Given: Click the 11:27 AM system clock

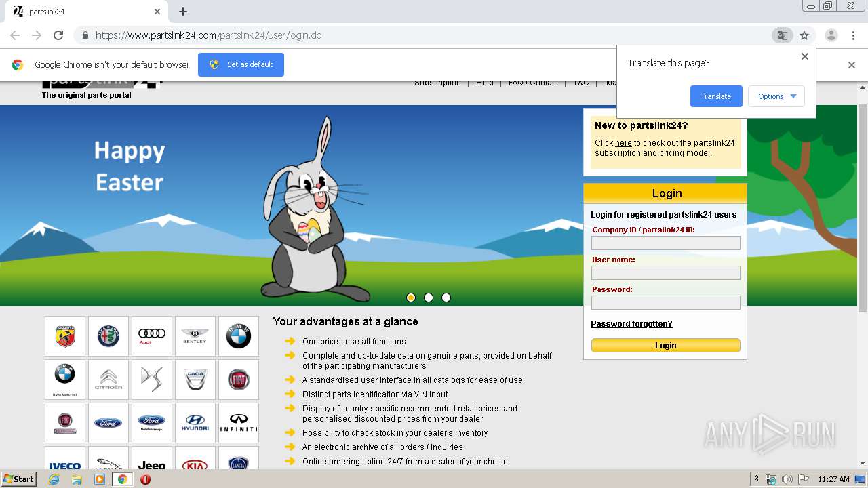Looking at the screenshot, I should (833, 479).
